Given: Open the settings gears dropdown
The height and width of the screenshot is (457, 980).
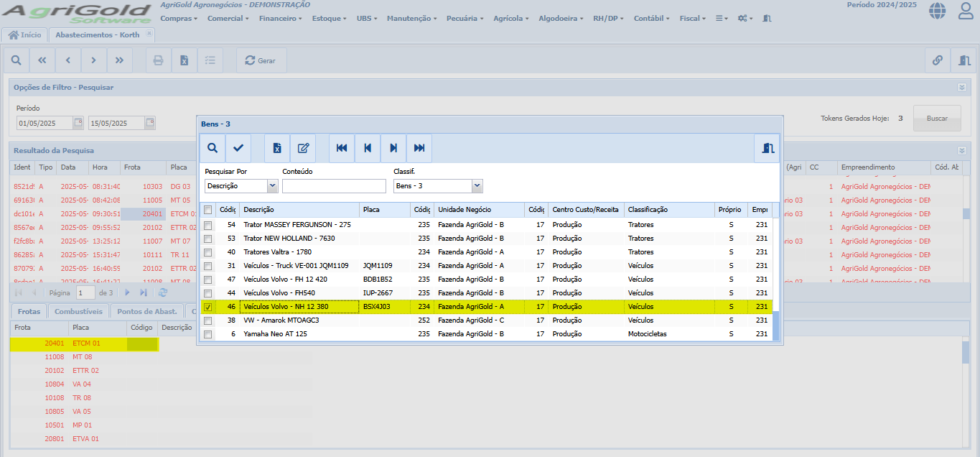Looking at the screenshot, I should tap(745, 19).
